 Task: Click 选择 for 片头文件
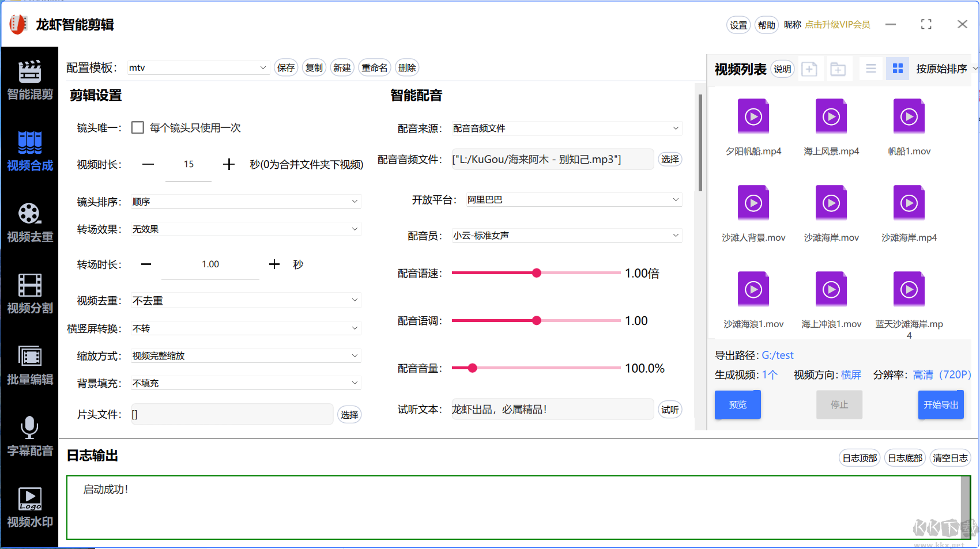coord(349,414)
